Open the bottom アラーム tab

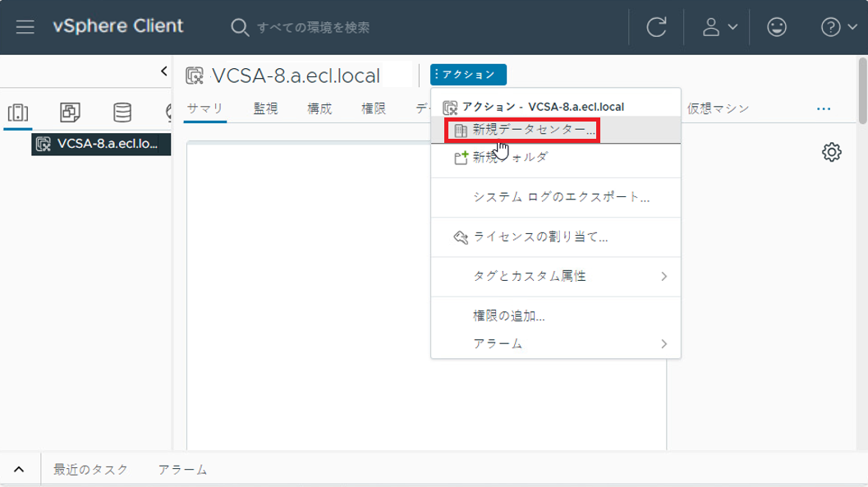point(182,469)
